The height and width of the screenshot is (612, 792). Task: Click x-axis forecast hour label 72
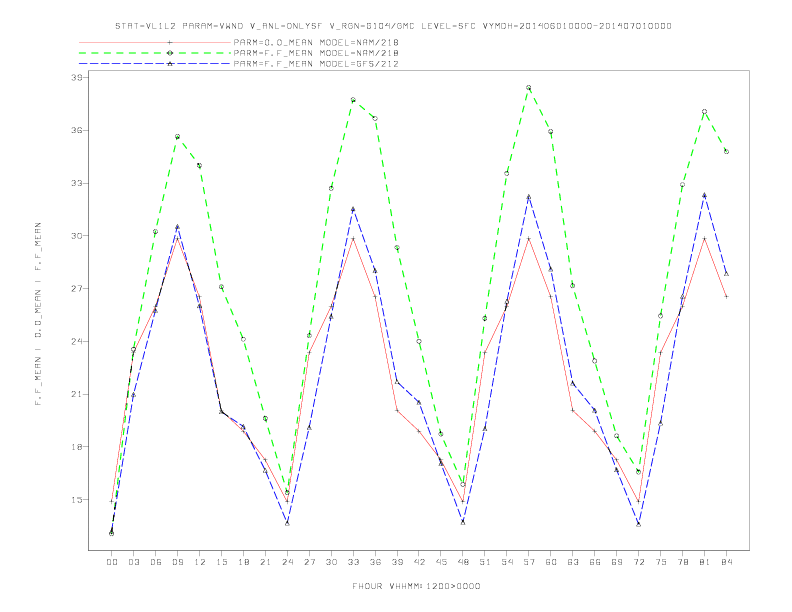tap(638, 562)
